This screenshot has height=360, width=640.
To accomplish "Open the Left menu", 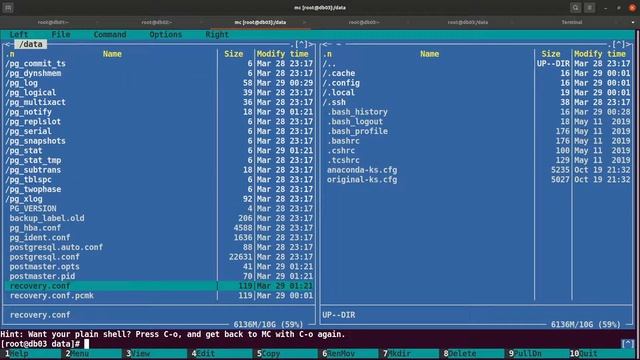I will click(x=19, y=35).
